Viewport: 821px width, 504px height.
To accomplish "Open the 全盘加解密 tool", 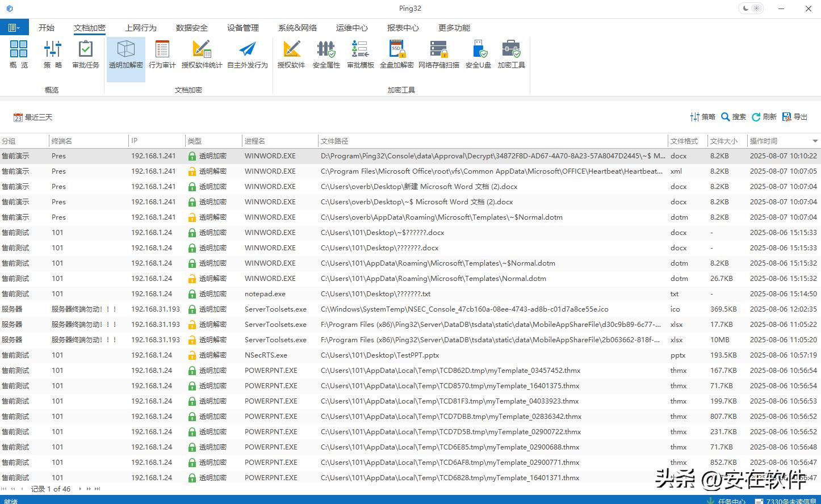I will point(396,55).
